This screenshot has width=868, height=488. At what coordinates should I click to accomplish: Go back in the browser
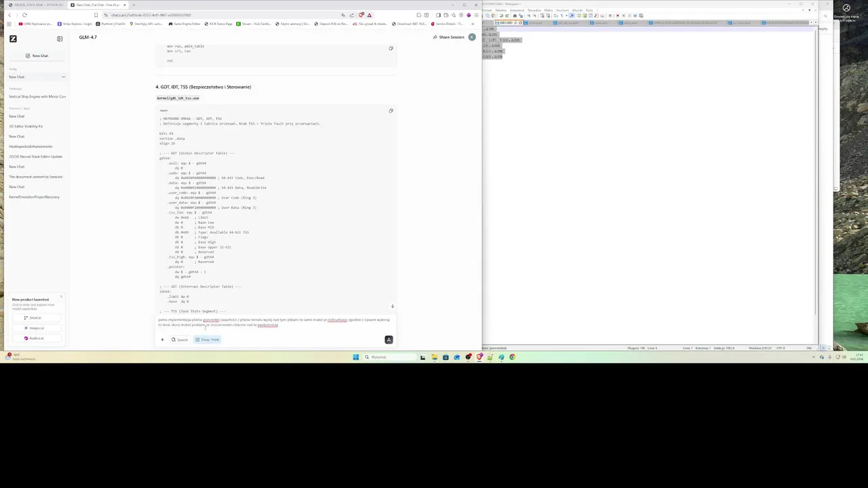tap(9, 15)
